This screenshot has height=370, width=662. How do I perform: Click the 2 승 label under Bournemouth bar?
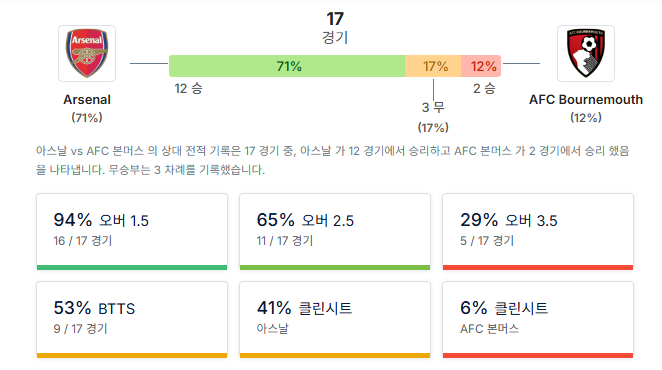click(484, 89)
